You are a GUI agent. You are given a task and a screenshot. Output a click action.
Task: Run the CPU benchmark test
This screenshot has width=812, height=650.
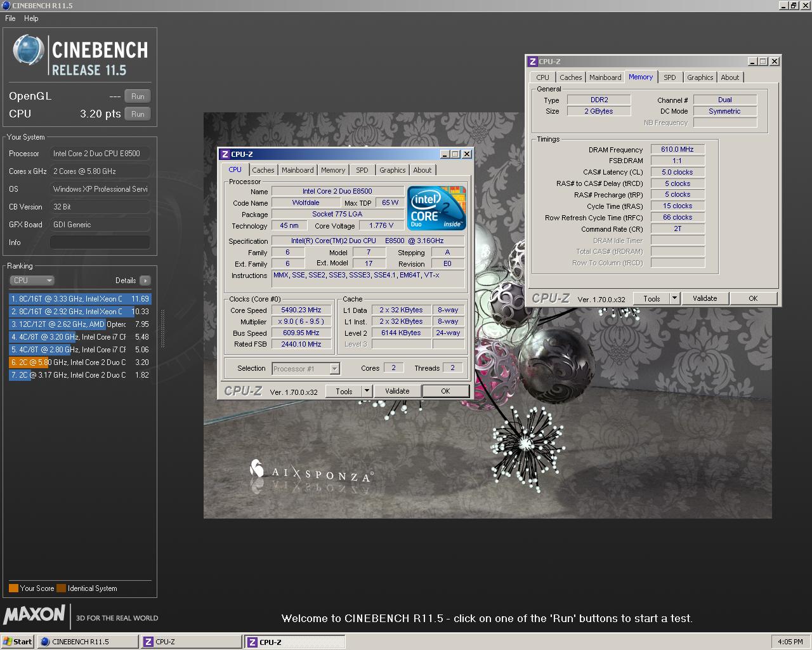click(138, 114)
